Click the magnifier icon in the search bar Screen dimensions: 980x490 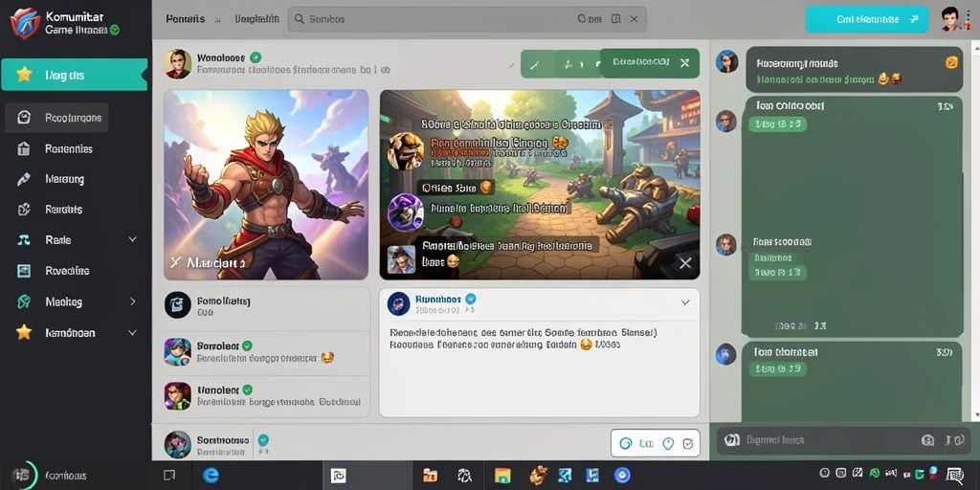coord(300,19)
